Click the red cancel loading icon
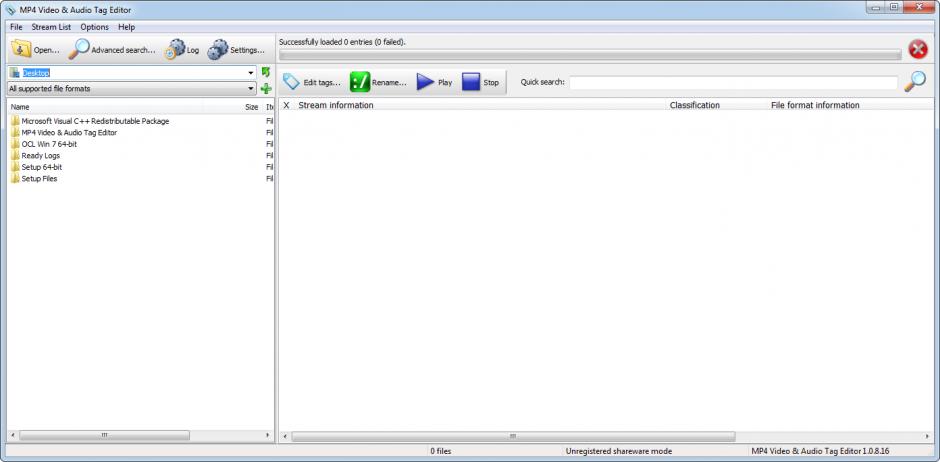This screenshot has height=462, width=940. [918, 49]
